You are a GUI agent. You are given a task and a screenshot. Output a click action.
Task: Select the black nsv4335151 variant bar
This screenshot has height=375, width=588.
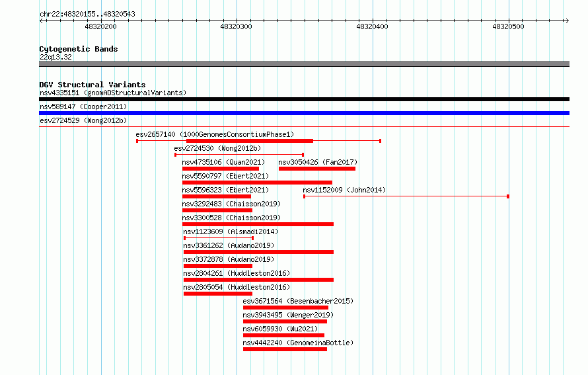[304, 99]
